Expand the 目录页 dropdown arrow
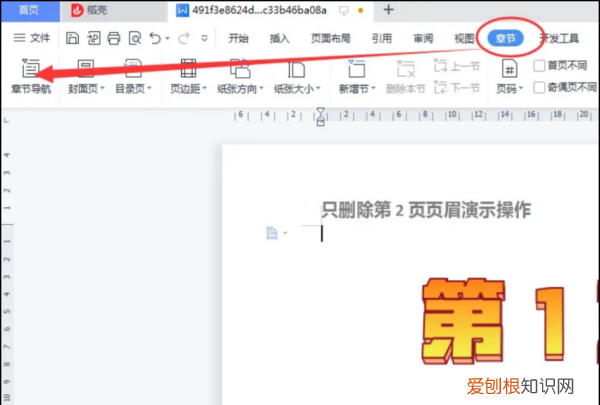 click(x=149, y=88)
